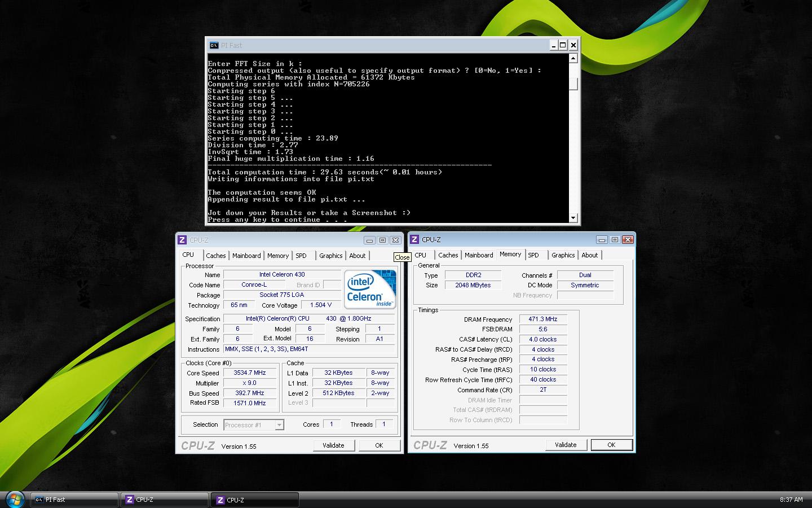Close the PI Fast window
Image resolution: width=812 pixels, height=508 pixels.
(x=573, y=45)
